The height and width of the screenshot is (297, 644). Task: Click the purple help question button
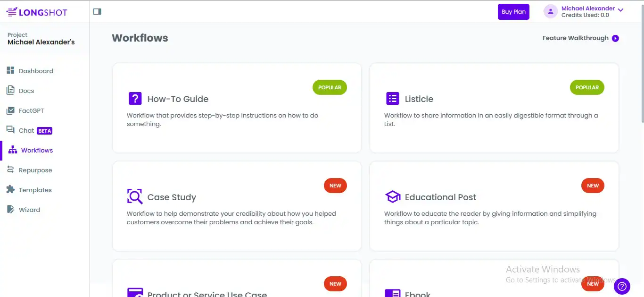pyautogui.click(x=622, y=286)
